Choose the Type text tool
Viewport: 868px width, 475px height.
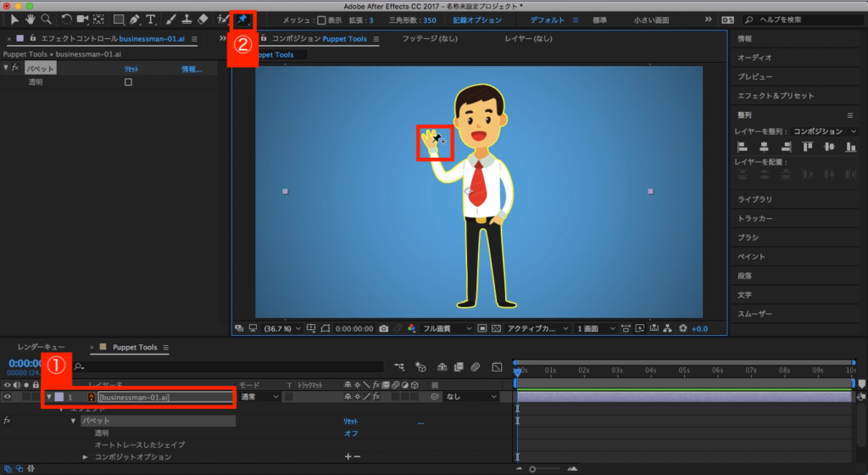[151, 19]
